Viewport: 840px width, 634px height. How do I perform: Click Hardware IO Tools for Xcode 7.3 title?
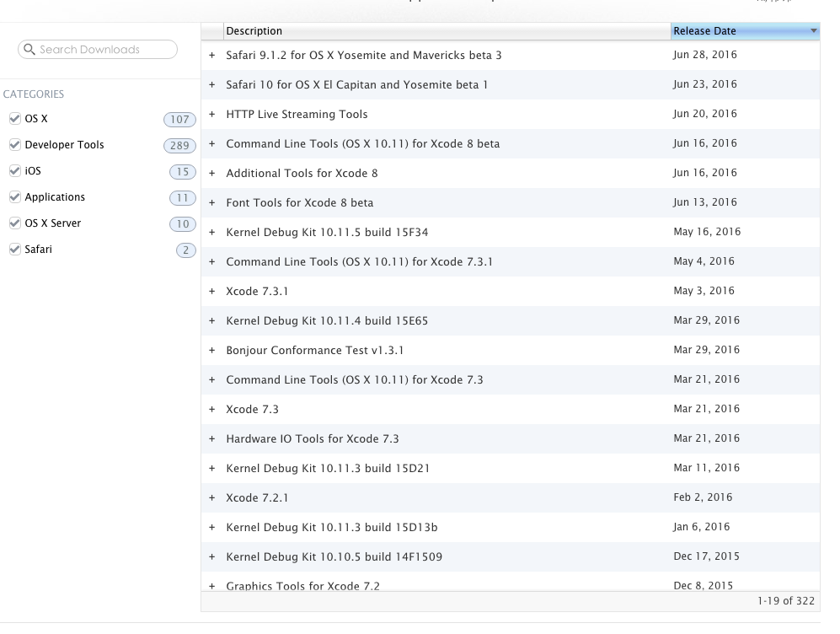tap(313, 438)
